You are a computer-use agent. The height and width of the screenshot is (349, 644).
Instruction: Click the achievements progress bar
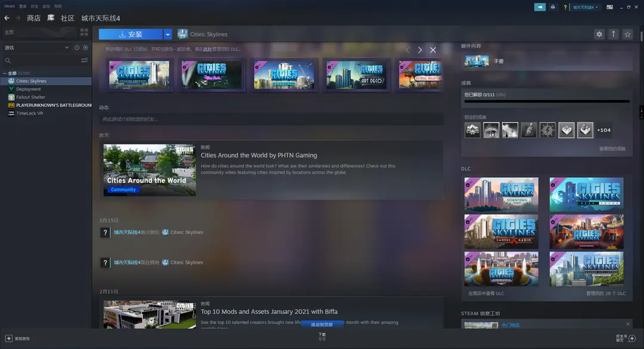tap(547, 101)
